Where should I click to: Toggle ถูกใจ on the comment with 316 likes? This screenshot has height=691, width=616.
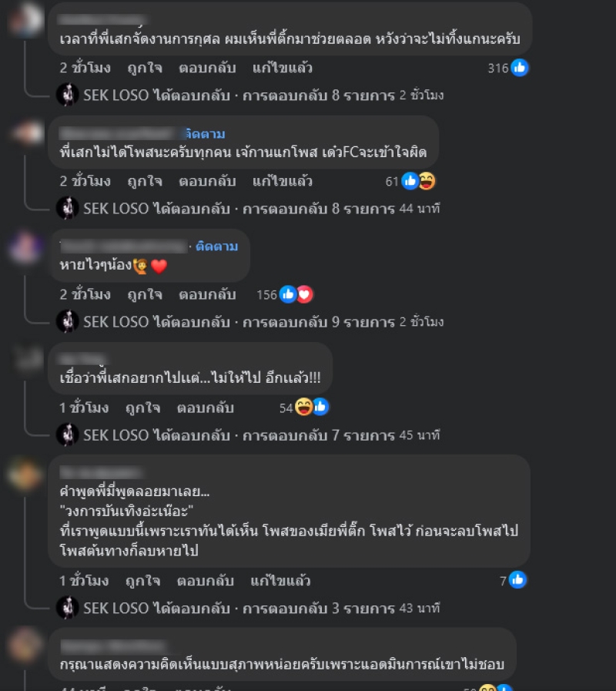(145, 68)
